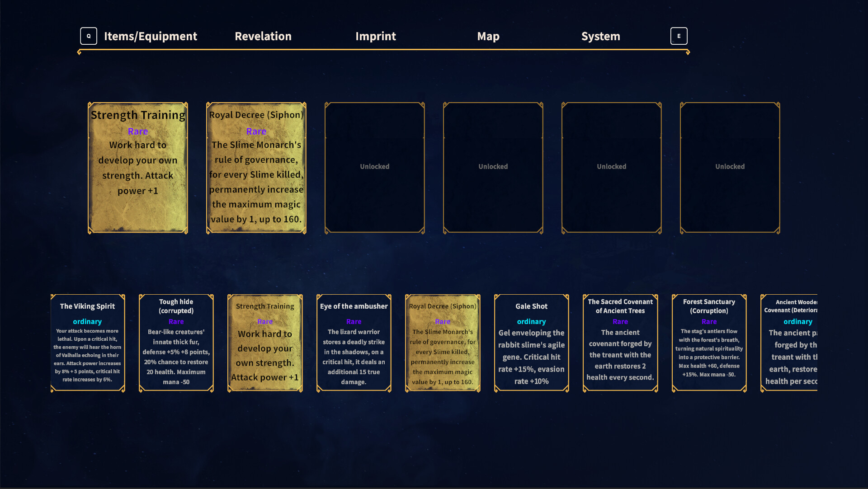Switch to the Items/Equipment tab

point(150,36)
